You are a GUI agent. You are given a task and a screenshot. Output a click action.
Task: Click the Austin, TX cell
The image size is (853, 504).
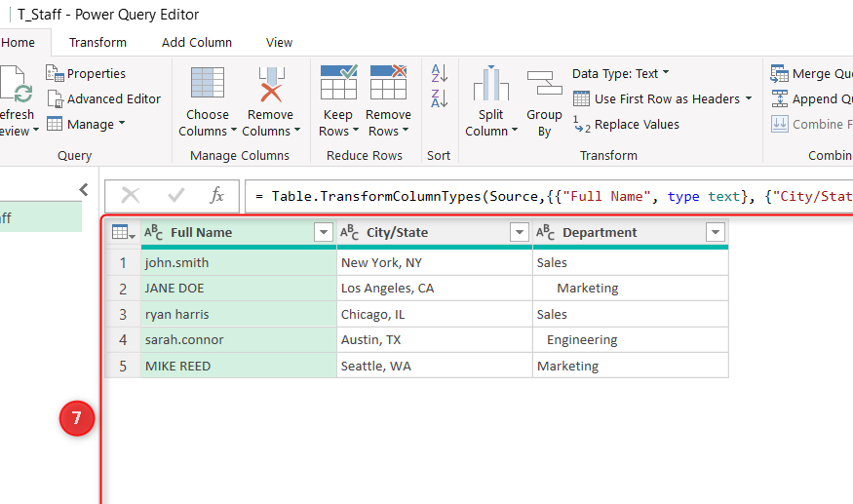pos(434,340)
